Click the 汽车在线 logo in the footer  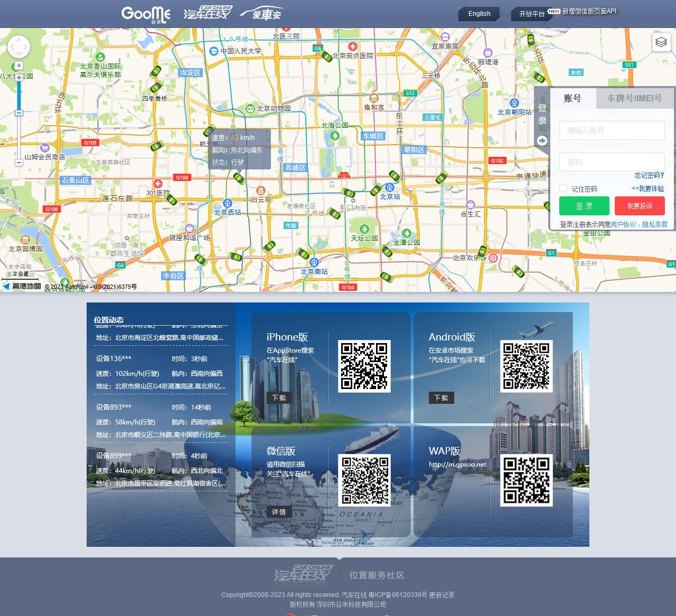(x=304, y=573)
